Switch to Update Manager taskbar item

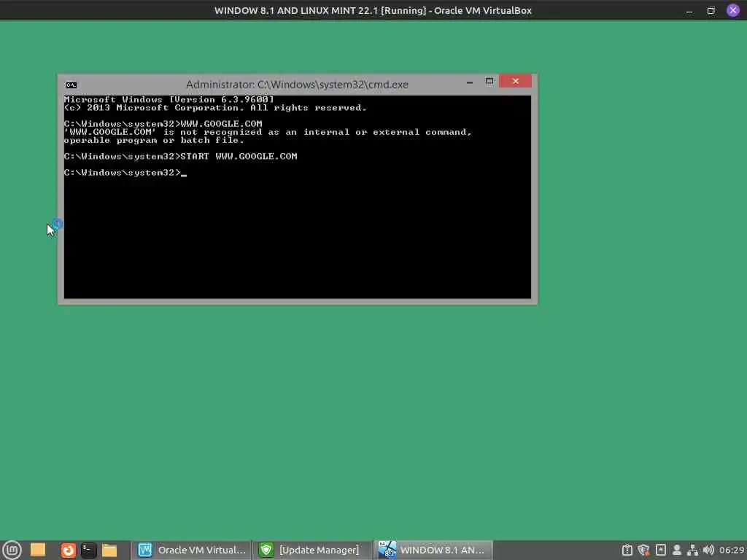312,550
